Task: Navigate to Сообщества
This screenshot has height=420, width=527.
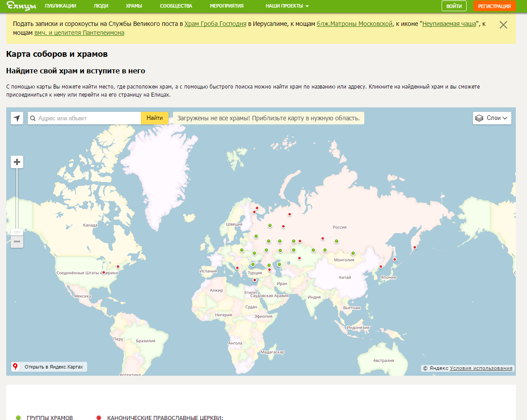Action: [x=176, y=6]
